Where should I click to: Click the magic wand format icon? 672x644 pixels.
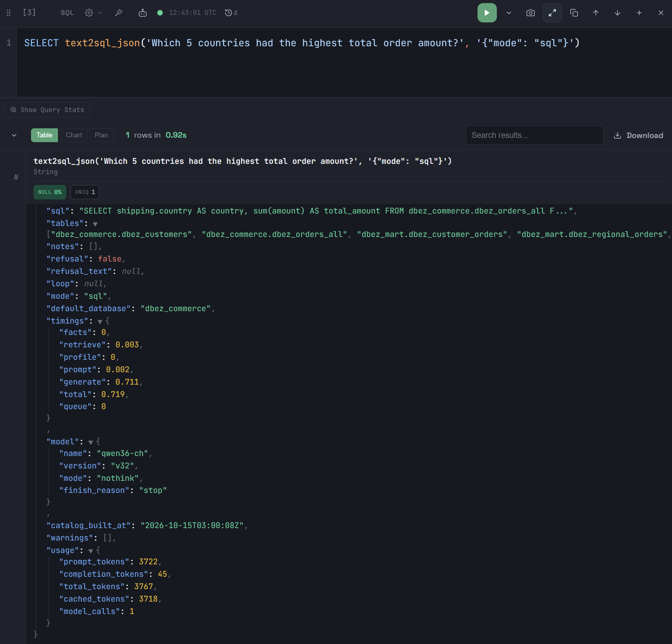pyautogui.click(x=119, y=13)
